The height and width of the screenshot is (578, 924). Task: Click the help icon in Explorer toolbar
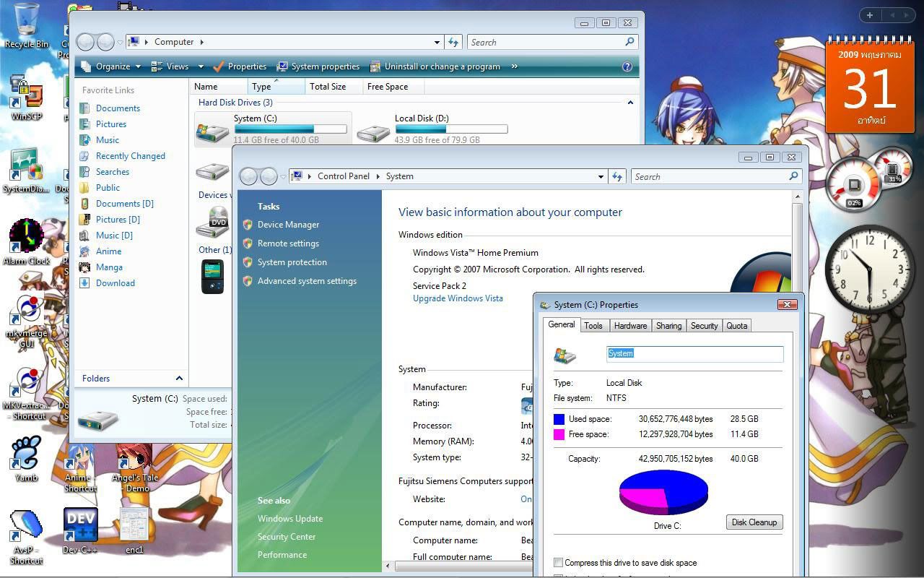pos(627,66)
